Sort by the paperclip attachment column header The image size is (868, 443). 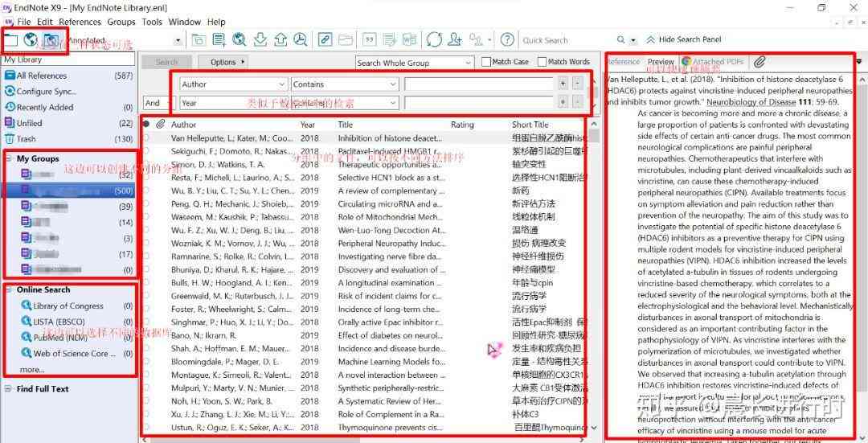tap(160, 125)
